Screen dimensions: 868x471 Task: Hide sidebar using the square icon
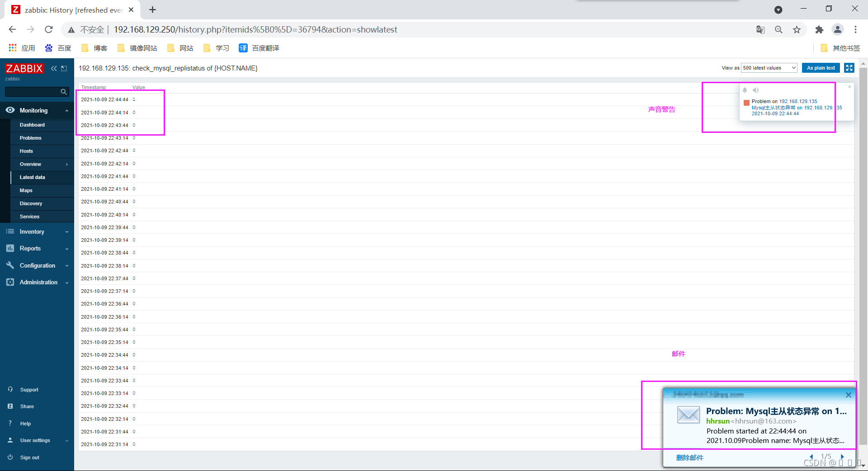point(64,68)
